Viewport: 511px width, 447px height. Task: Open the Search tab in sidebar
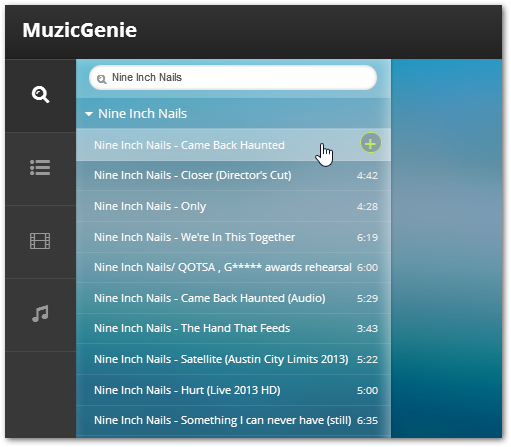coord(40,95)
